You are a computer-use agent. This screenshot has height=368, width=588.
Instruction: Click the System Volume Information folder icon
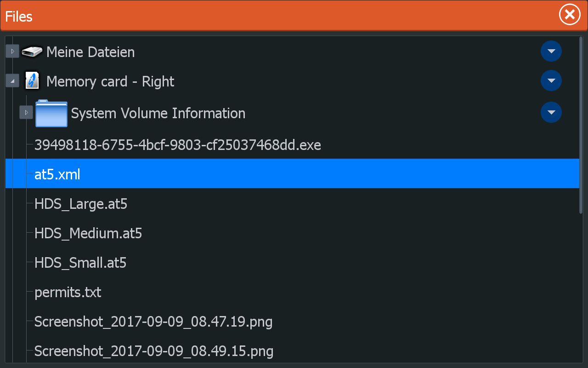(x=51, y=113)
